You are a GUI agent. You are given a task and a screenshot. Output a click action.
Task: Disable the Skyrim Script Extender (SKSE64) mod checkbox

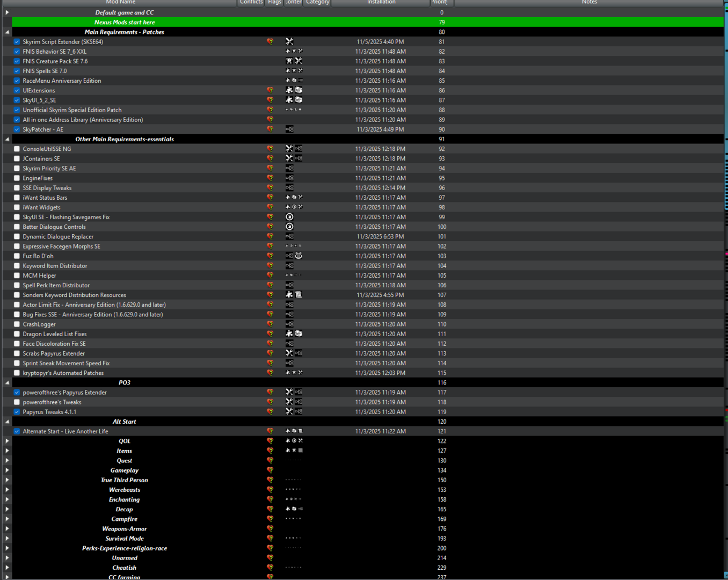[x=17, y=42]
